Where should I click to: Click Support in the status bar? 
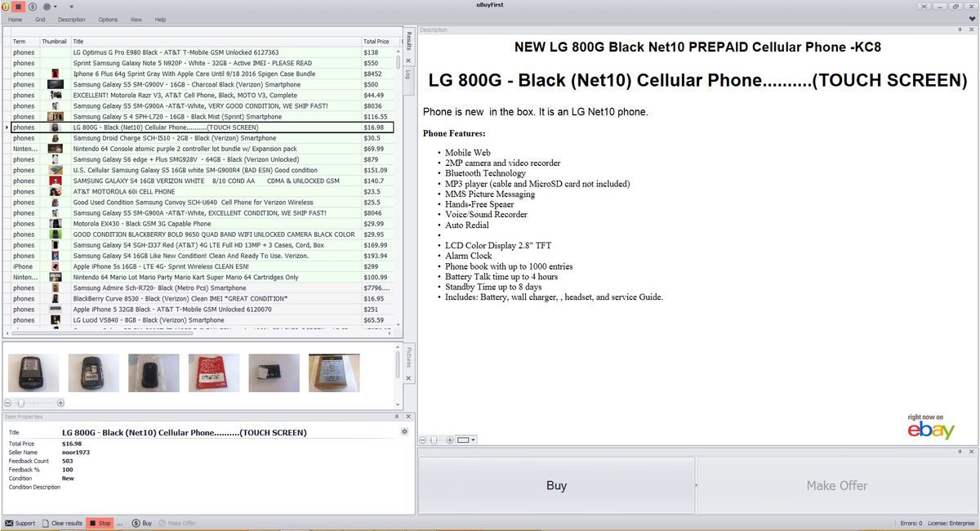(x=20, y=523)
